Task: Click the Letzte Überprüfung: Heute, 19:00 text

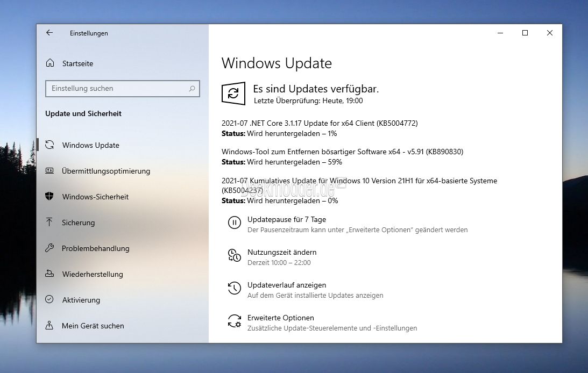Action: point(308,101)
